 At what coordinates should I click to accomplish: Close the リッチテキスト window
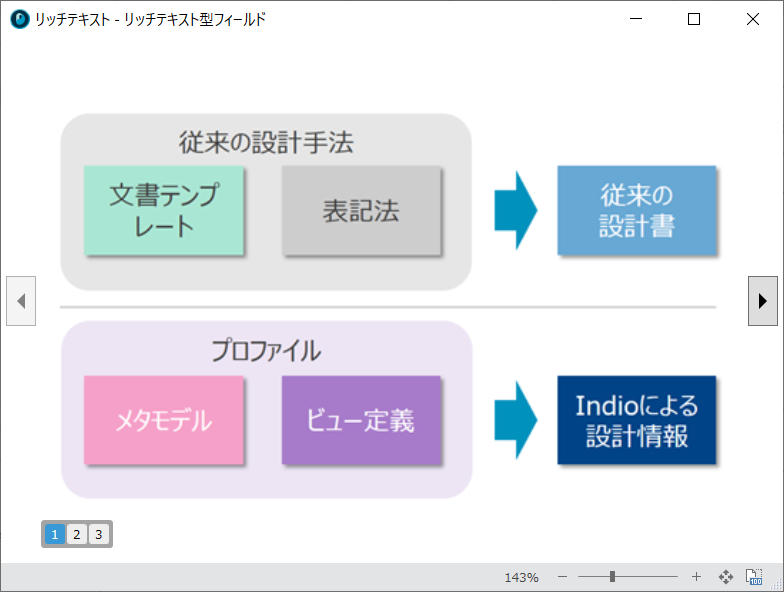[x=752, y=19]
